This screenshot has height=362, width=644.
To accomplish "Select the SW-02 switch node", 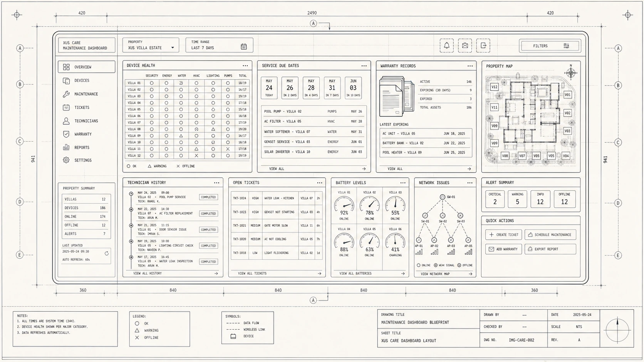I will (x=443, y=215).
